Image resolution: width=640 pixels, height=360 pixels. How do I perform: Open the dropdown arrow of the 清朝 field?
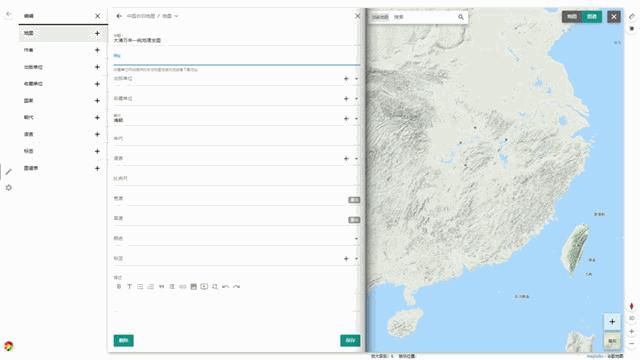356,119
